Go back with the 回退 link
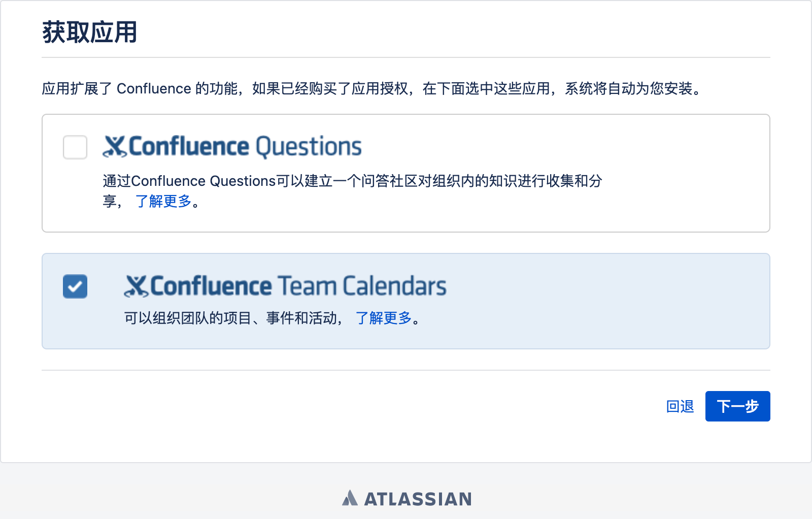This screenshot has width=812, height=519. click(680, 406)
